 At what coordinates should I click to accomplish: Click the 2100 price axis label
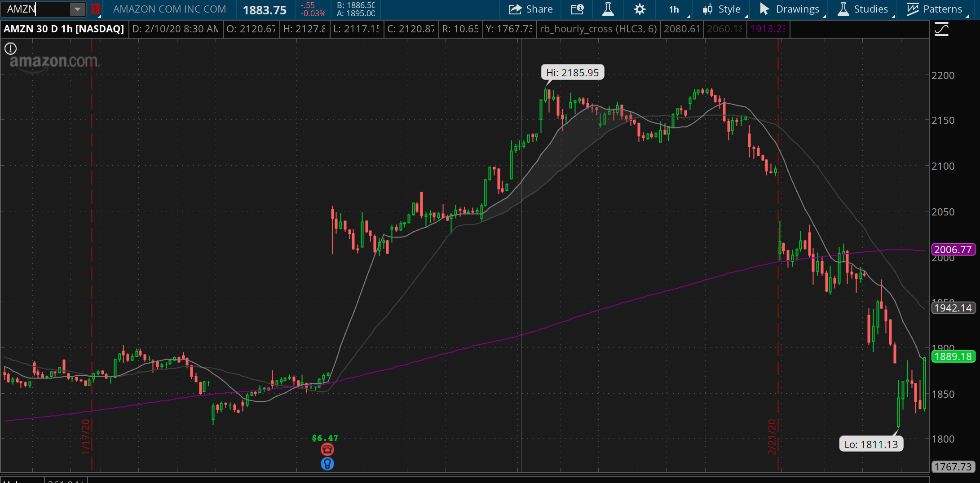943,166
